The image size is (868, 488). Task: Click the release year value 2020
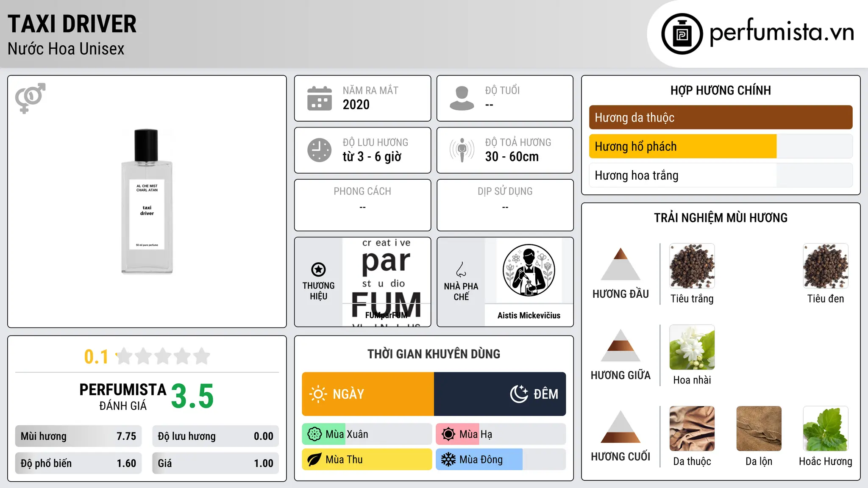[x=356, y=105]
